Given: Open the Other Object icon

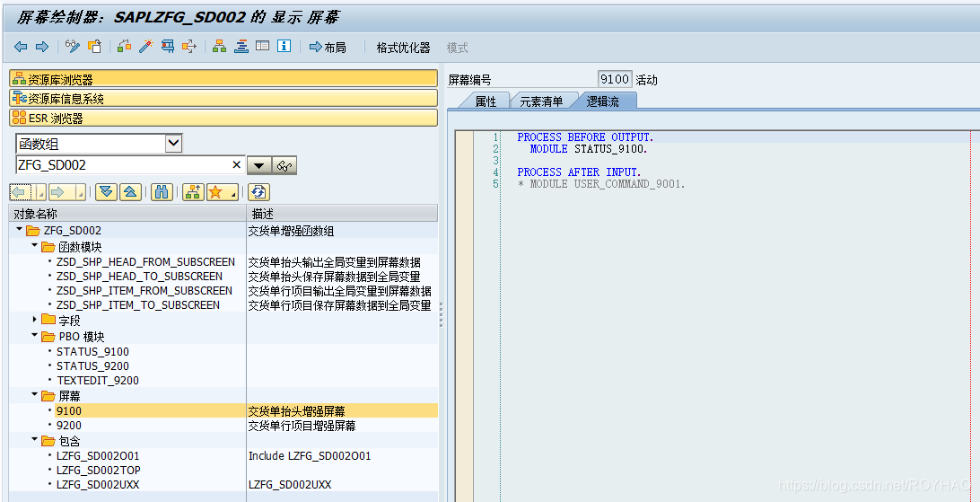Looking at the screenshot, I should (94, 47).
